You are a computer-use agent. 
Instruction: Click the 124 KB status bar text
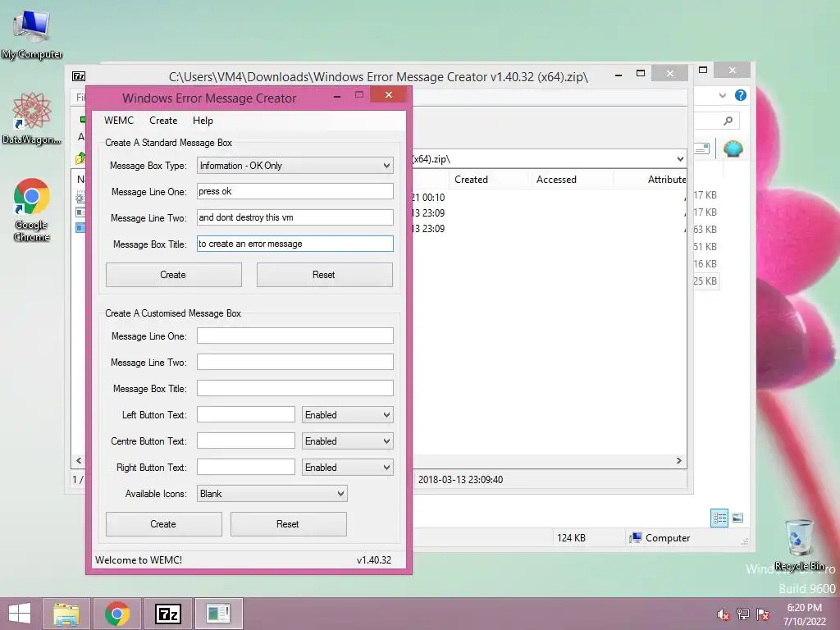pyautogui.click(x=571, y=538)
